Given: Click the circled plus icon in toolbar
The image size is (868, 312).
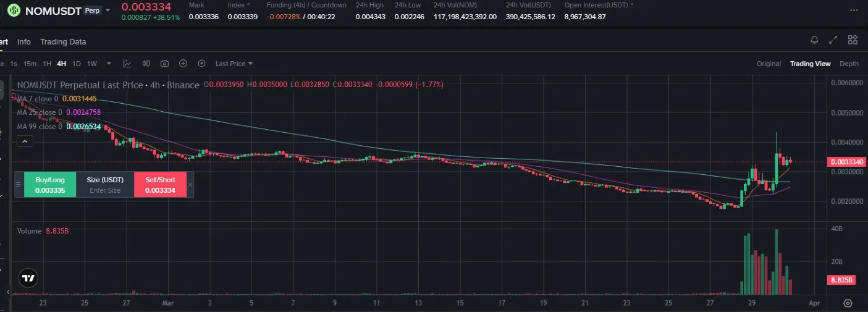Looking at the screenshot, I should click(183, 64).
